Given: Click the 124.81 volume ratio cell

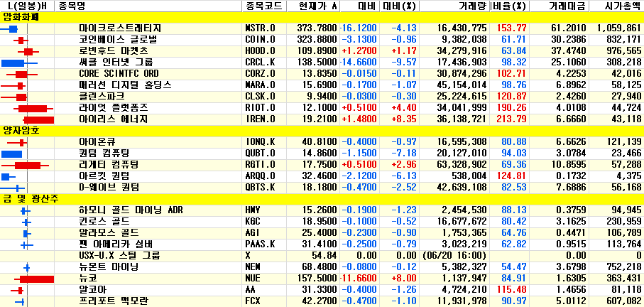Looking at the screenshot, I should coord(512,176).
